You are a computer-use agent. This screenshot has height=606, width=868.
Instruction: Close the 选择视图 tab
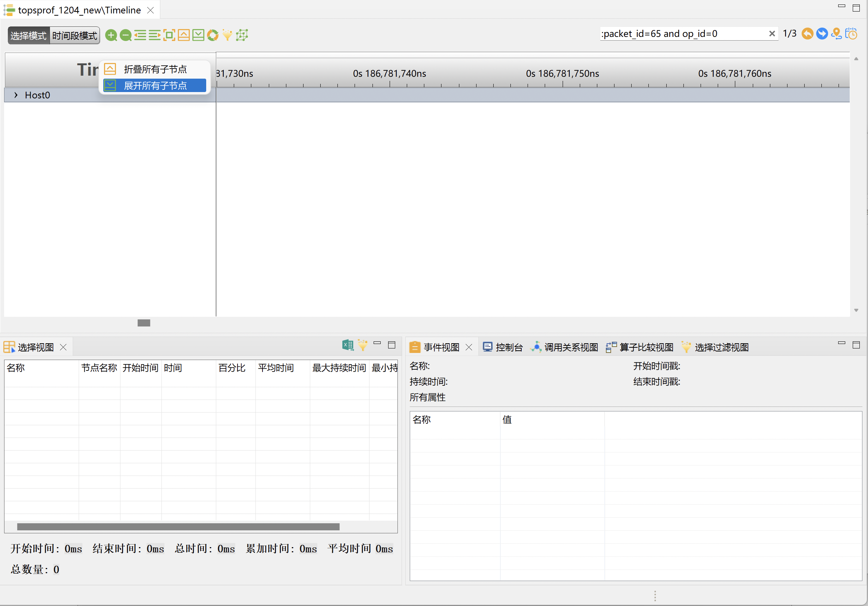63,347
